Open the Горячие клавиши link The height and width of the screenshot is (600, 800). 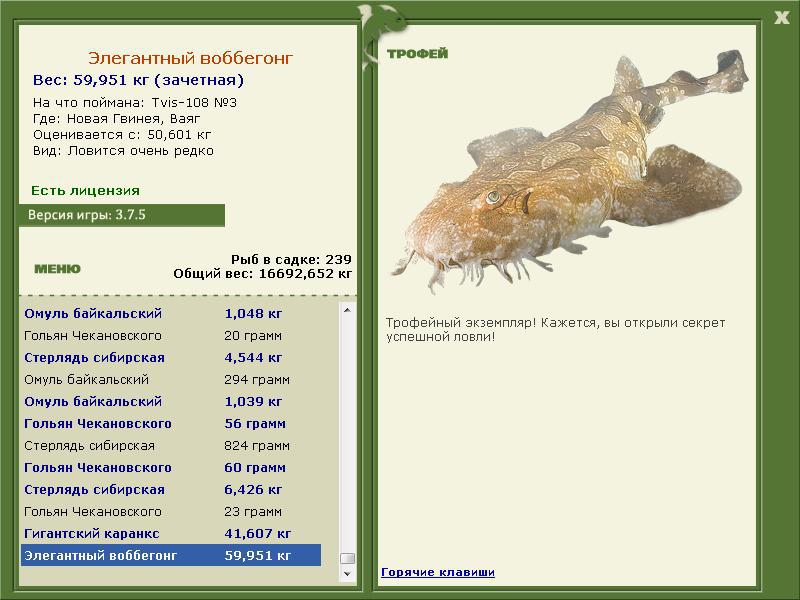click(x=438, y=572)
